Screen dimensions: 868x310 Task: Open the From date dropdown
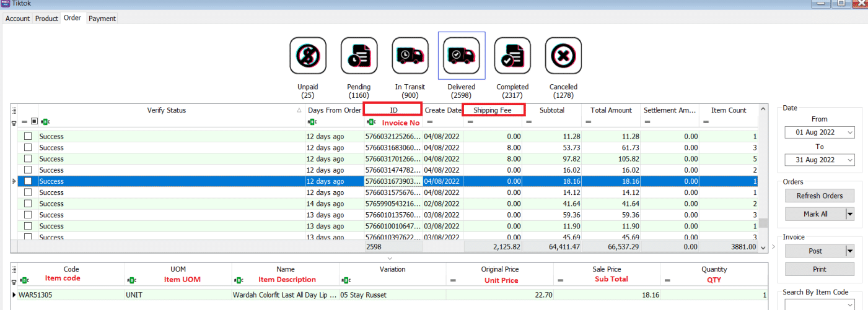(x=849, y=132)
